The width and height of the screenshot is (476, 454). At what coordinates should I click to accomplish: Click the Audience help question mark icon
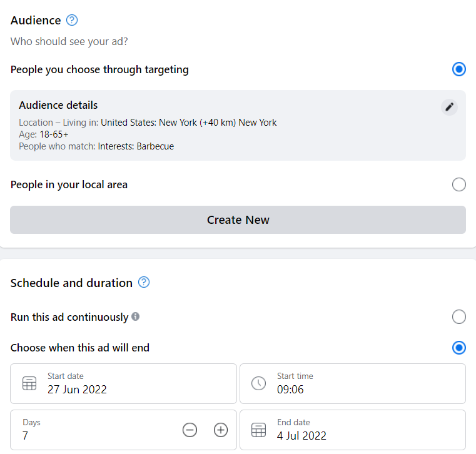pos(72,21)
